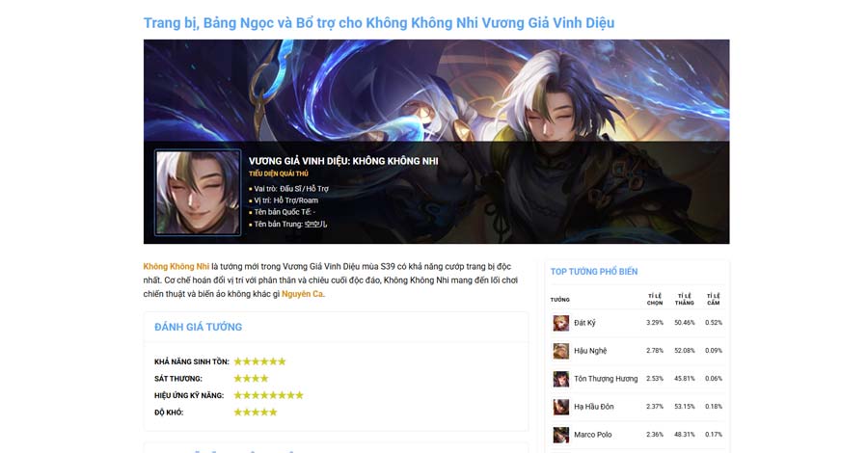Click Top Tướng Phổ Biến heading
868x453 pixels.
594,272
